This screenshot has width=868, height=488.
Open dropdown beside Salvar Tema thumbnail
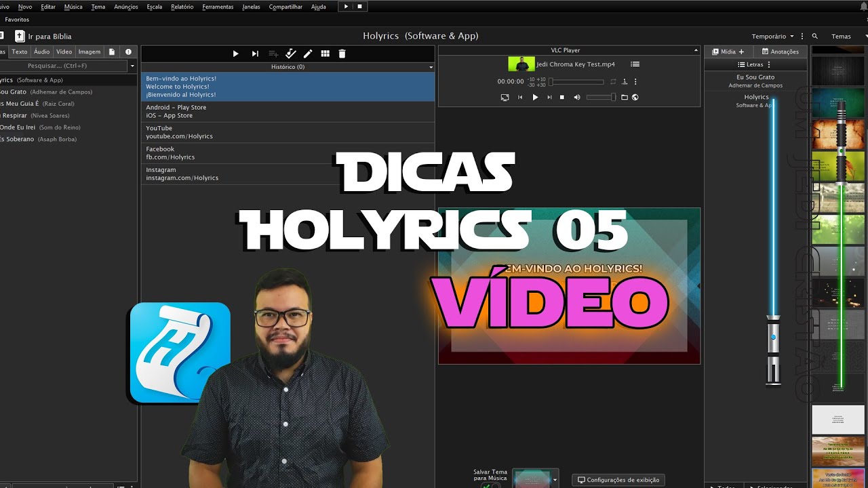coord(555,480)
